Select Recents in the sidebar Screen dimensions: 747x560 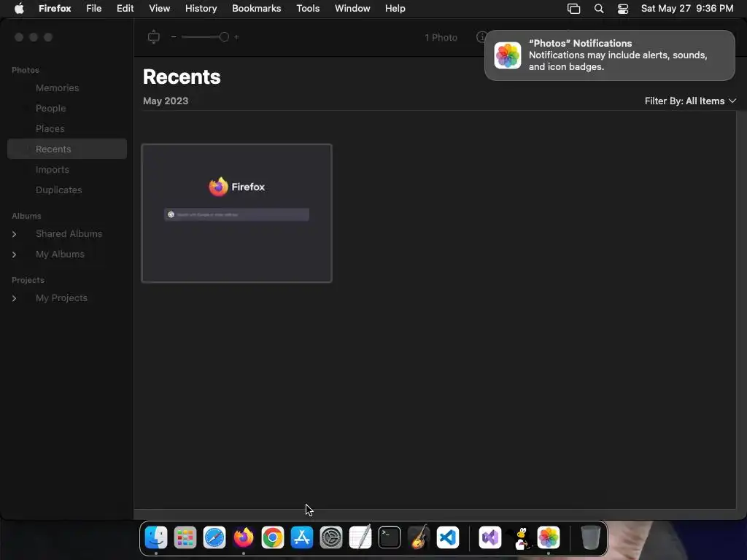pos(67,149)
